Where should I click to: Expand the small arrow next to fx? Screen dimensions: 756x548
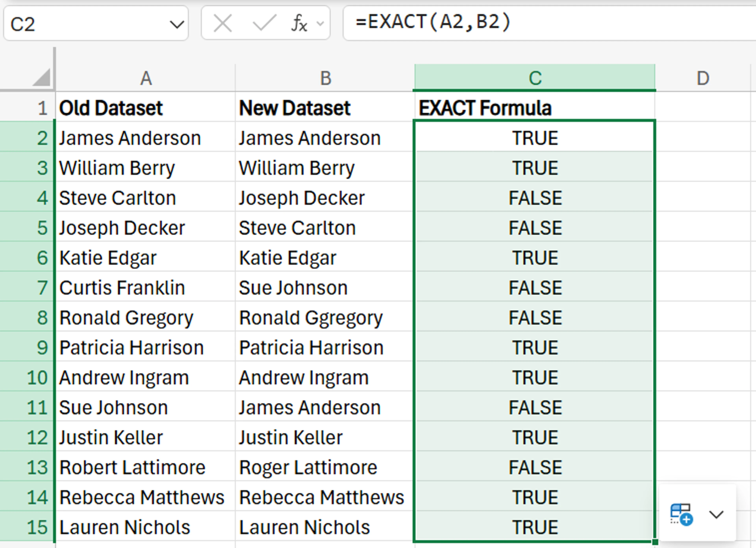[320, 24]
